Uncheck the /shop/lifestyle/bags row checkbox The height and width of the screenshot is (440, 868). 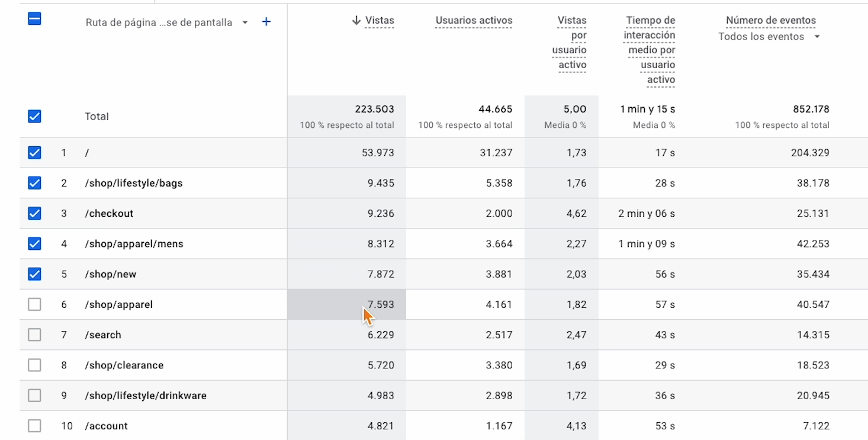pyautogui.click(x=34, y=183)
